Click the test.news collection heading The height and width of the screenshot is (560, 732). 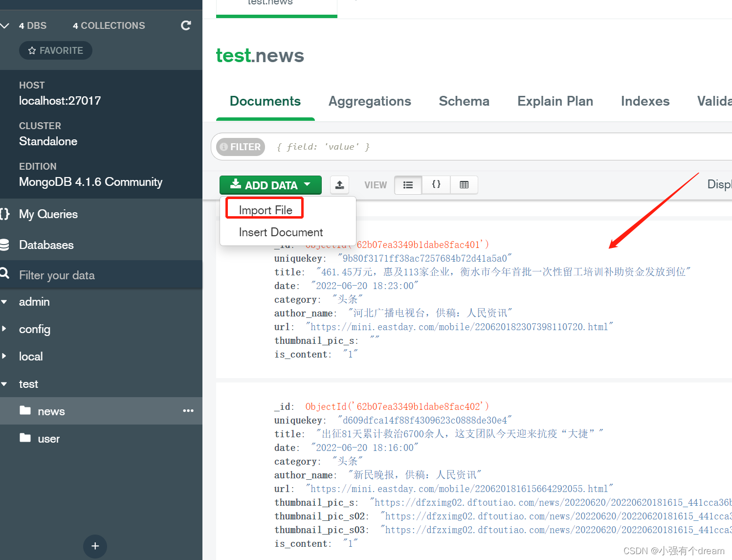tap(260, 56)
